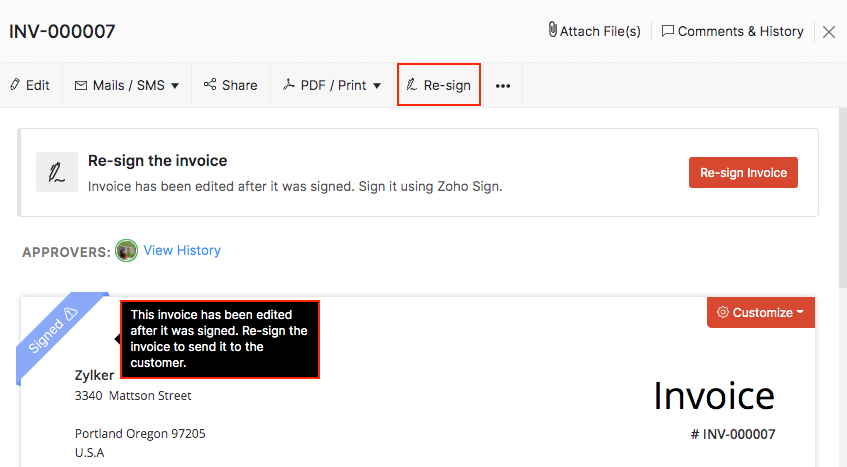Open Comments & History panel
Viewport: 847px width, 467px height.
[x=732, y=31]
